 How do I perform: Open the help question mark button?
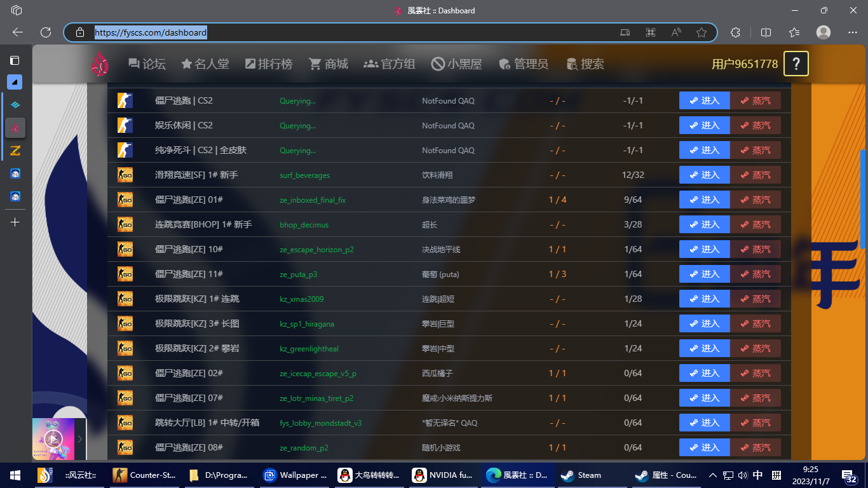796,64
